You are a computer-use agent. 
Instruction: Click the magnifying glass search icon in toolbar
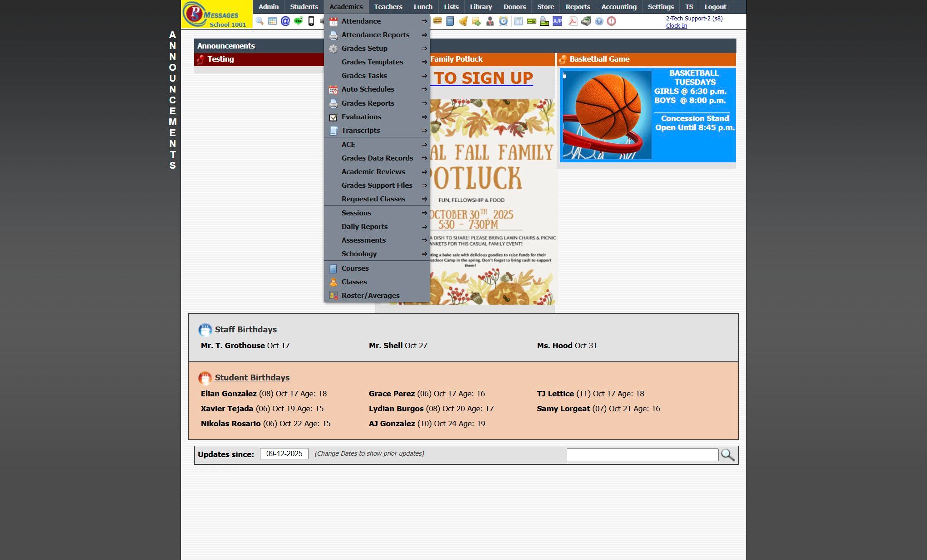pyautogui.click(x=259, y=21)
